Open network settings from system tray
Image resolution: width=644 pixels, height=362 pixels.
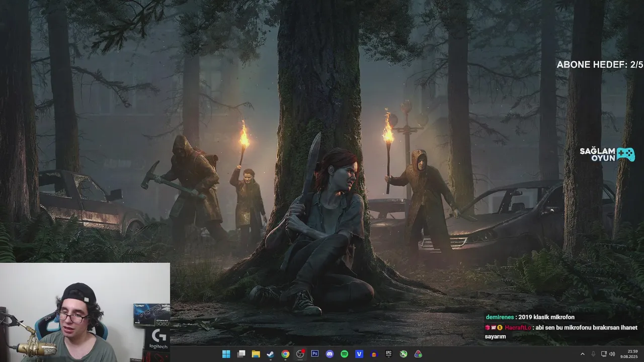click(x=604, y=354)
